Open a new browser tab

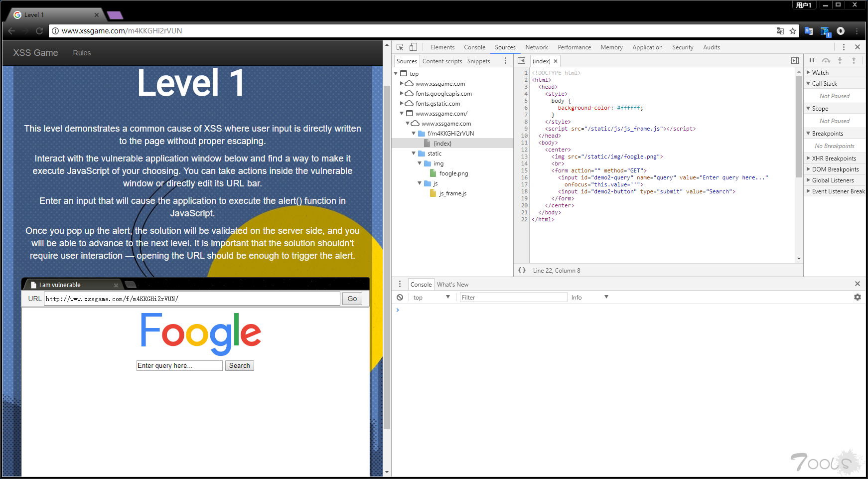(115, 15)
